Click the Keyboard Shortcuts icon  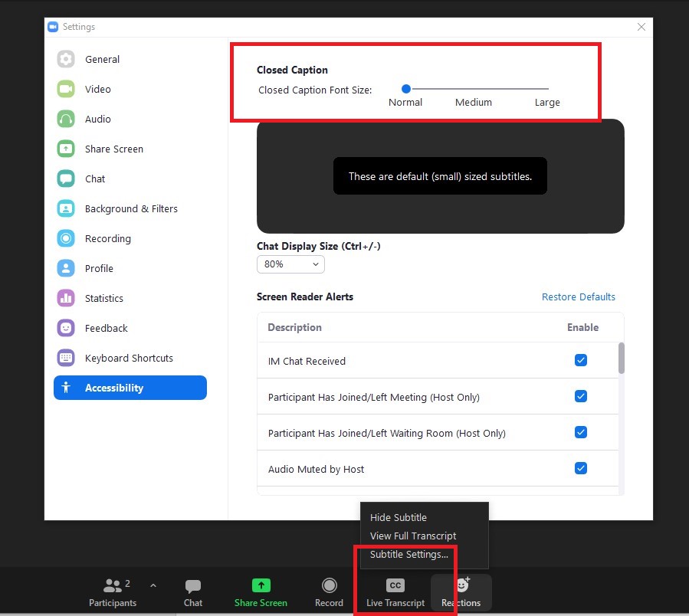[66, 358]
